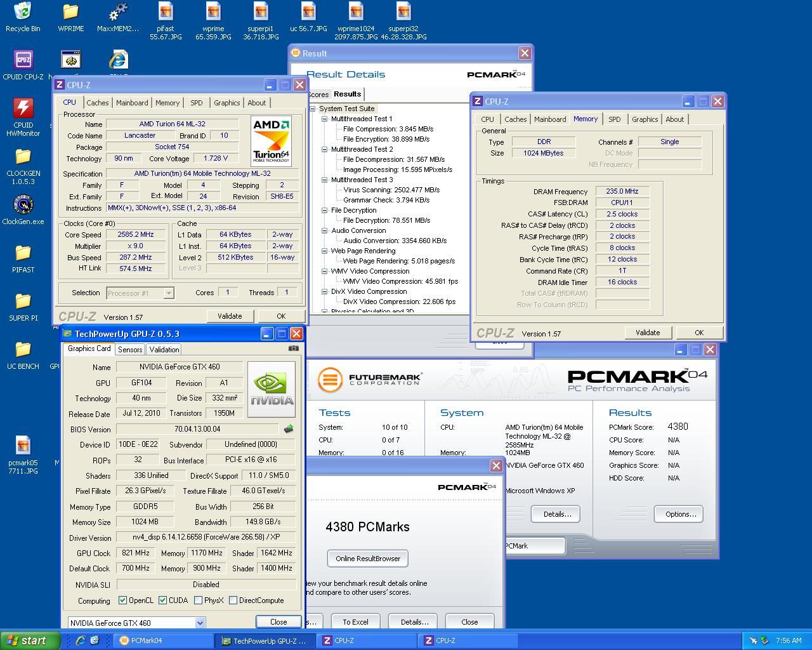Launch the MaxxMEM2 desktop shortcut
812x650 pixels.
pos(118,17)
